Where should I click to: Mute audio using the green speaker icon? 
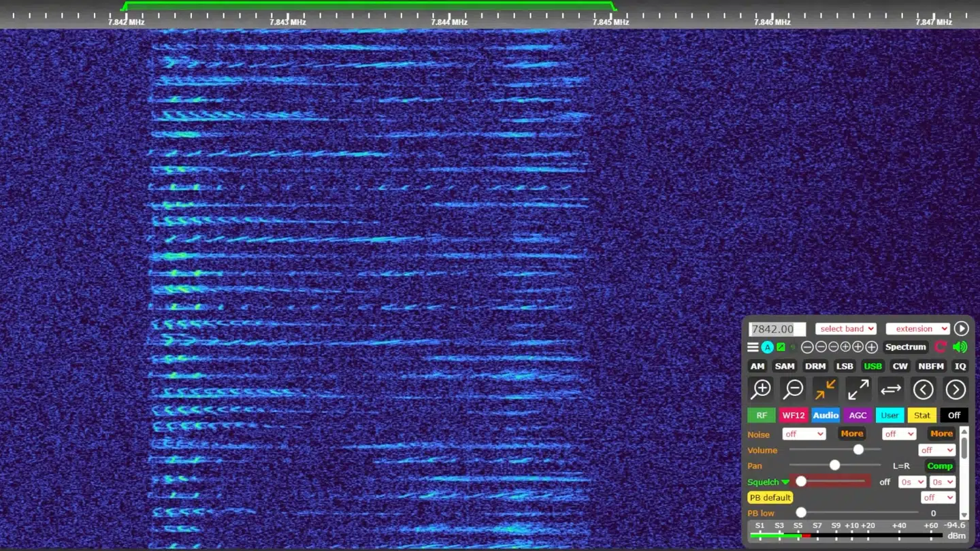coord(960,347)
